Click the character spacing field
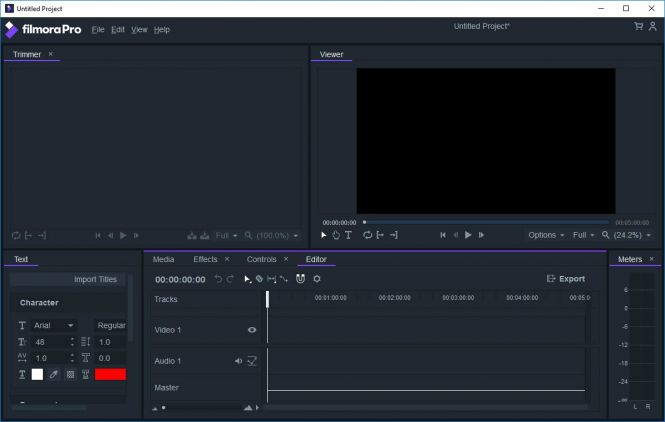 (50, 358)
